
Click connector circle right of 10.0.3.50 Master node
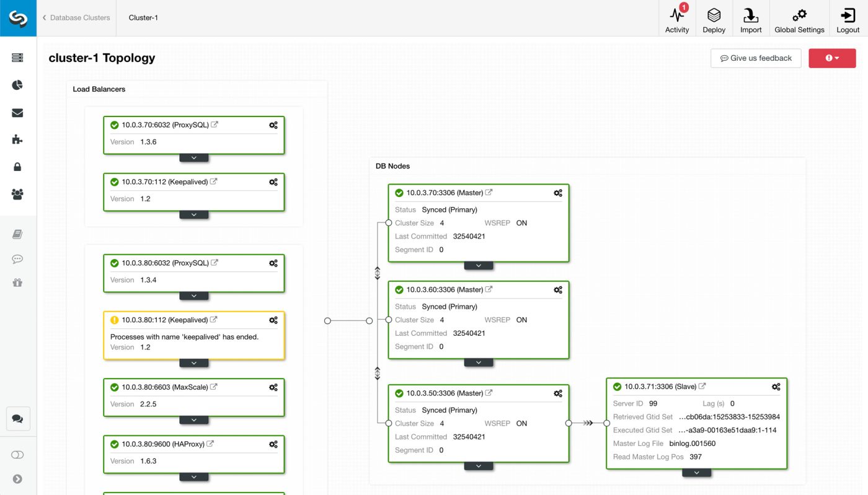[x=569, y=423]
